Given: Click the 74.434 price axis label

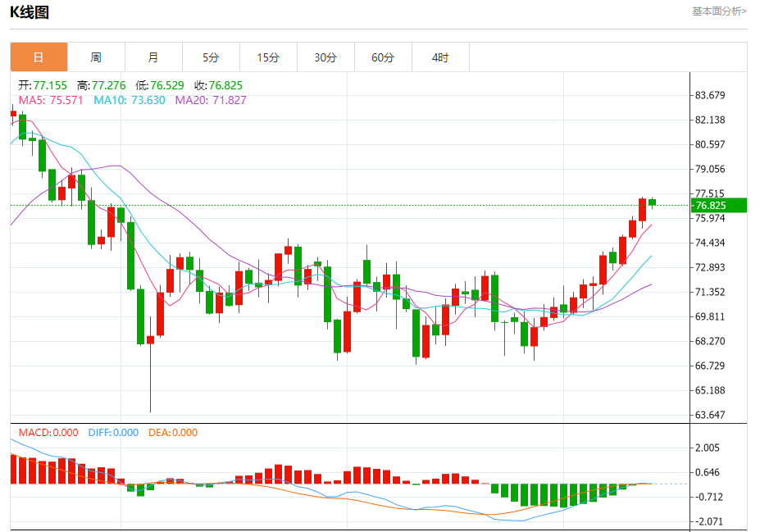Looking at the screenshot, I should click(x=710, y=243).
